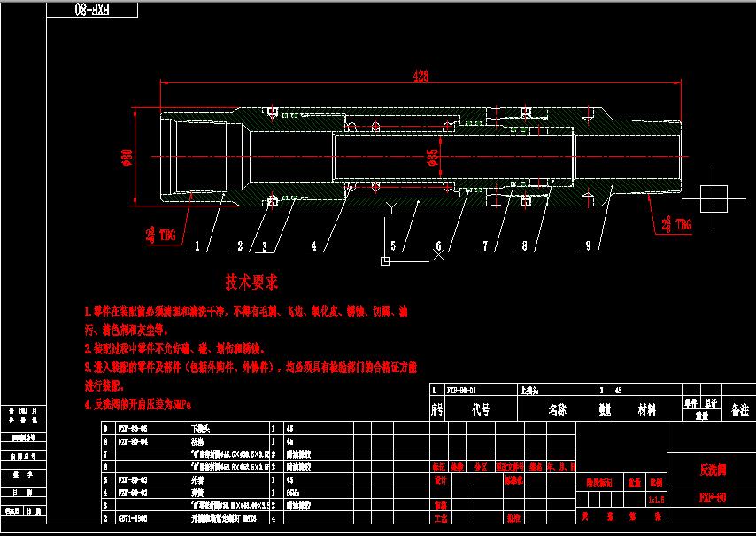
Task: Click technical note 4 about 5MPa opening pressure
Action: (138, 405)
